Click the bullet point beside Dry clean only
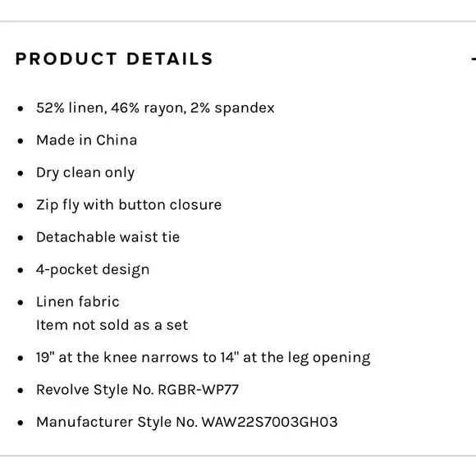This screenshot has width=476, height=476. [21, 173]
